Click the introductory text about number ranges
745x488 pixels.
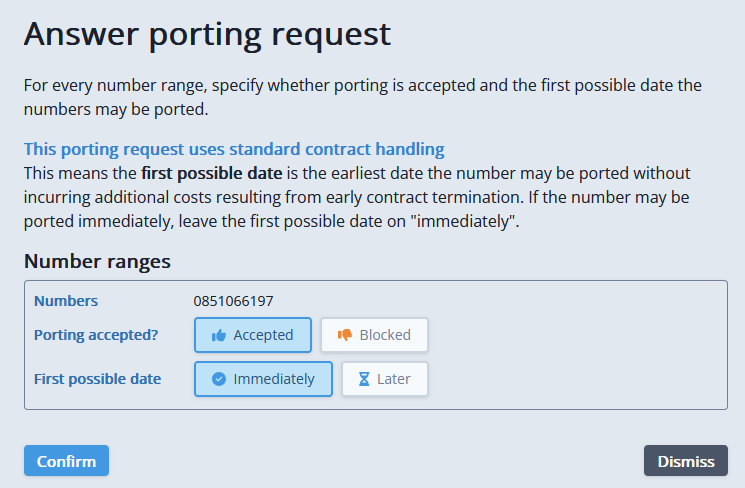coord(363,97)
